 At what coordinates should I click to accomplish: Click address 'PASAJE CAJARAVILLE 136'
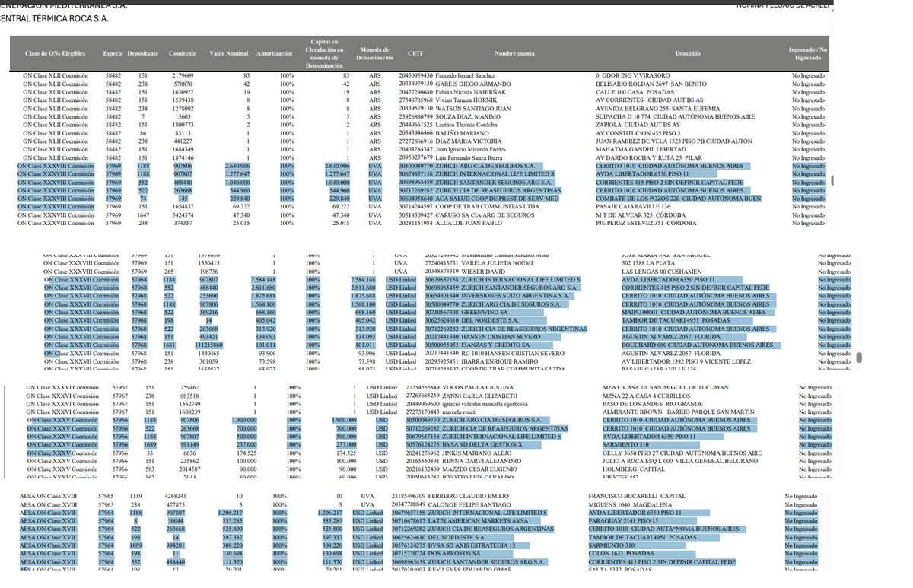633,207
